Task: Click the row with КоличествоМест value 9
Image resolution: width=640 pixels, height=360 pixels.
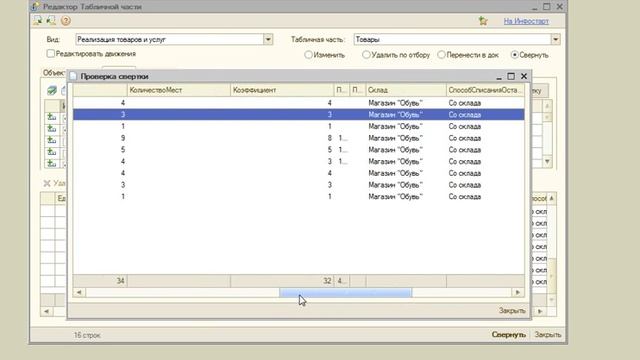Action: (299, 138)
